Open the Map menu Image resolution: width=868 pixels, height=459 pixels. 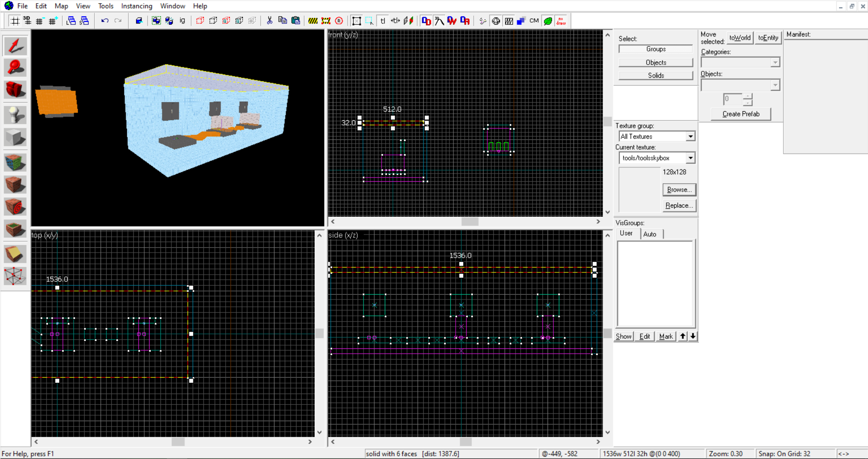pyautogui.click(x=61, y=6)
